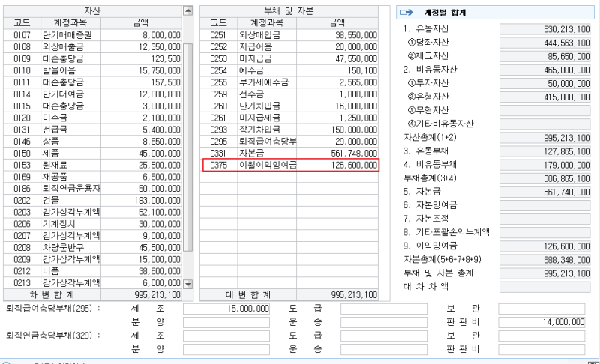600x364 pixels.
Task: Select the 0251 외상매입금 row
Action: [289, 35]
